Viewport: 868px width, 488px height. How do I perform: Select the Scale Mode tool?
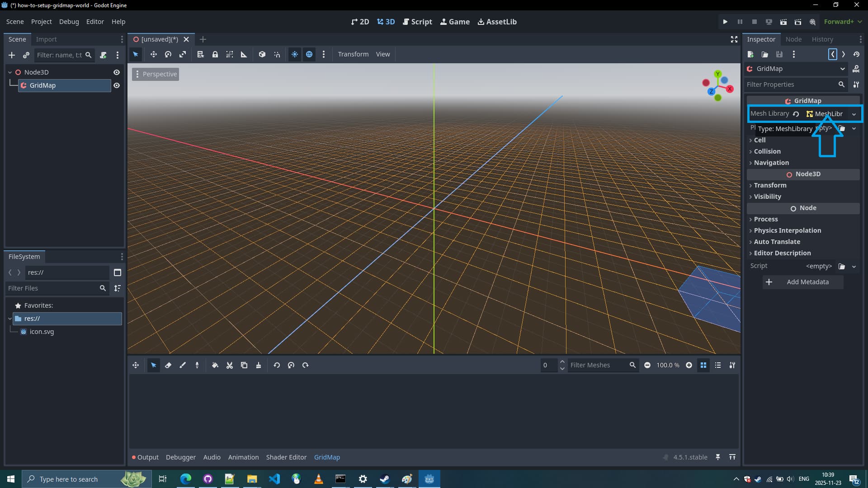coord(183,54)
